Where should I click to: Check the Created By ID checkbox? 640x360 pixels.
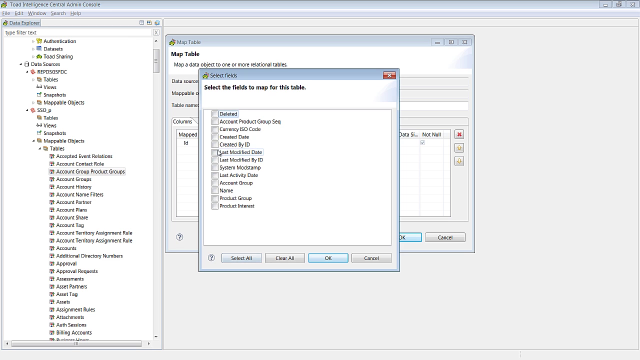click(215, 144)
